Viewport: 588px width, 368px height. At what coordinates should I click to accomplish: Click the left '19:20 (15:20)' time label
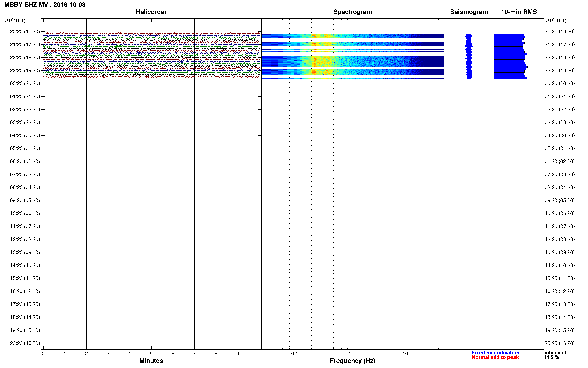[x=25, y=330]
